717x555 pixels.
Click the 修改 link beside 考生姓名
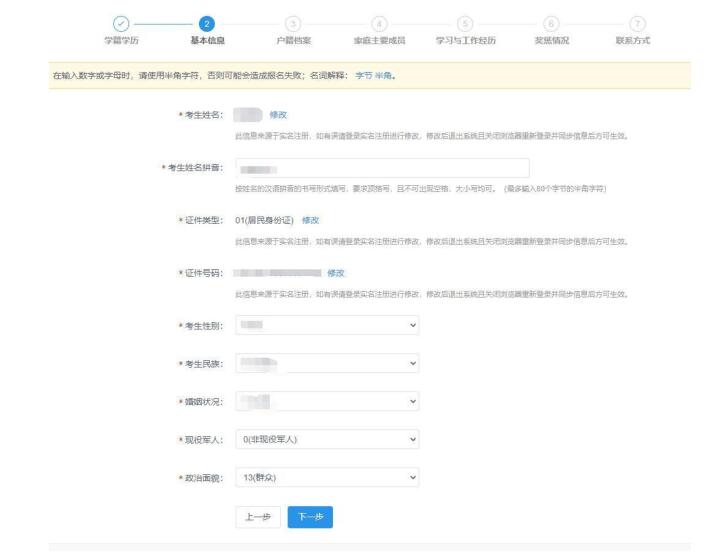[278, 115]
